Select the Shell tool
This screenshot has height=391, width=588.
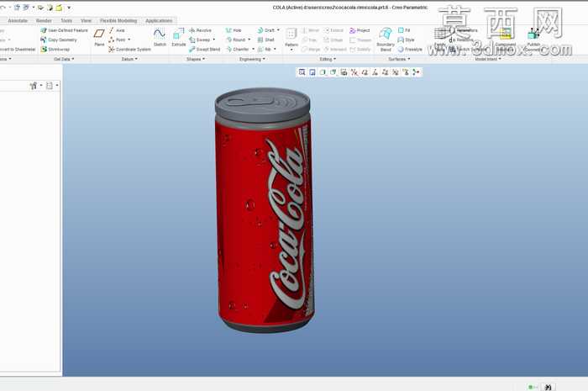pos(266,40)
